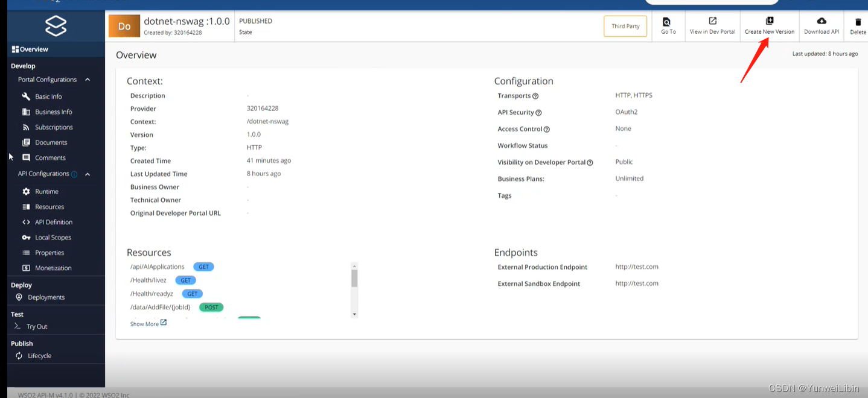Click the Last updated: 8 hours ago text
The width and height of the screenshot is (868, 398).
click(825, 54)
